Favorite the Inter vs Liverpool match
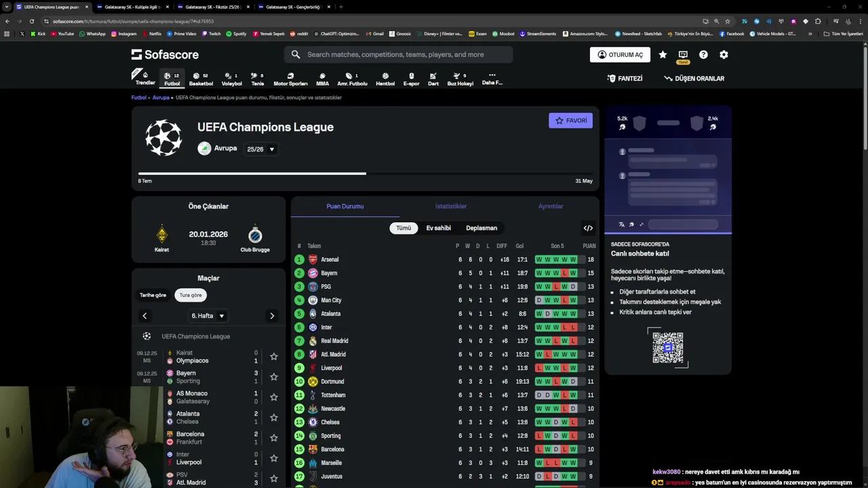This screenshot has height=488, width=868. pyautogui.click(x=274, y=458)
